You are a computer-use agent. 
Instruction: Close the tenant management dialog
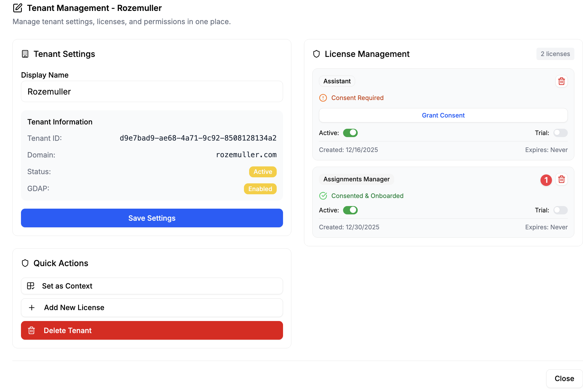[x=564, y=378]
